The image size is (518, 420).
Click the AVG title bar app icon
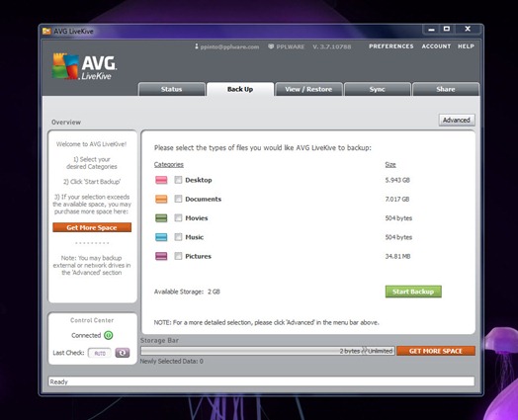[46, 32]
